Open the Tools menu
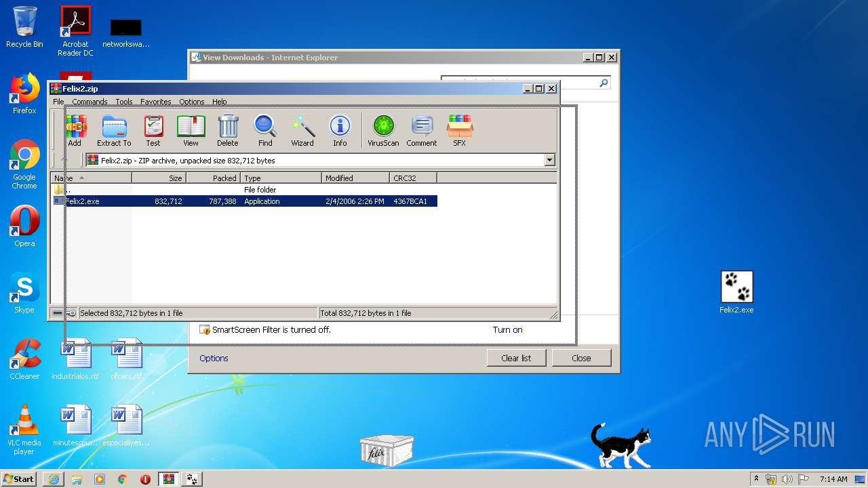 (x=124, y=102)
